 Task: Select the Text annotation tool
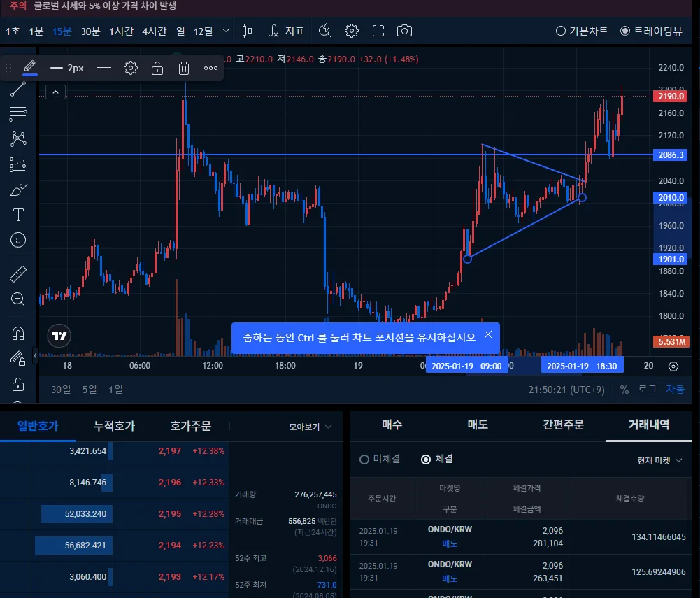(x=18, y=215)
